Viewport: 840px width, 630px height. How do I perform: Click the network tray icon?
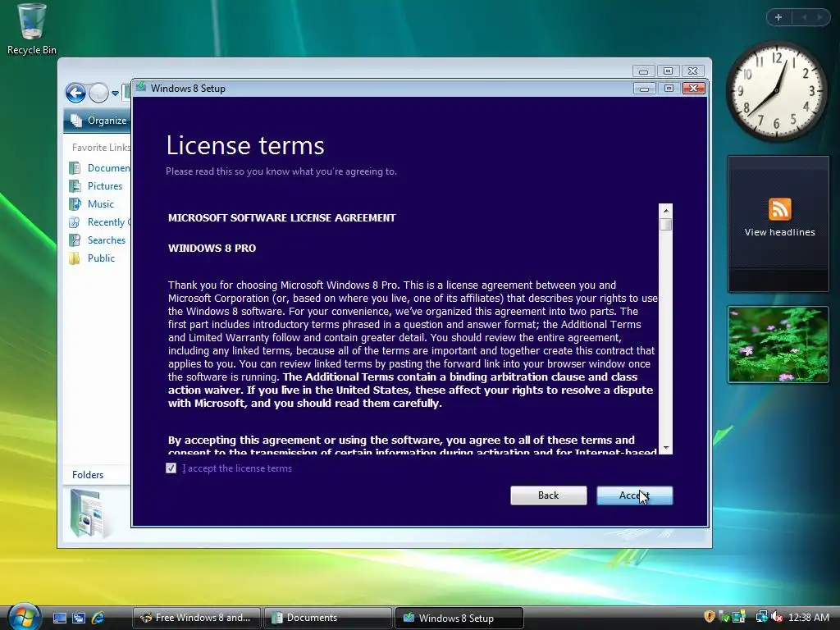click(761, 617)
